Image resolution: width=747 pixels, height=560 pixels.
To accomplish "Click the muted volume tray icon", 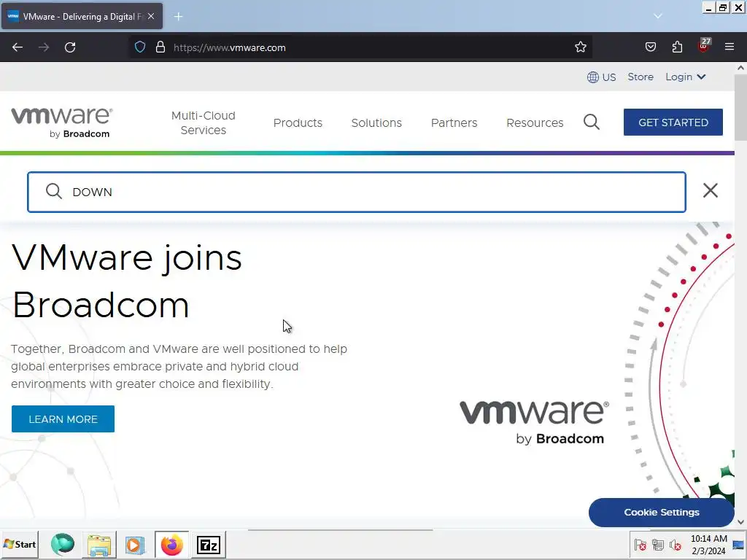I will pos(675,545).
